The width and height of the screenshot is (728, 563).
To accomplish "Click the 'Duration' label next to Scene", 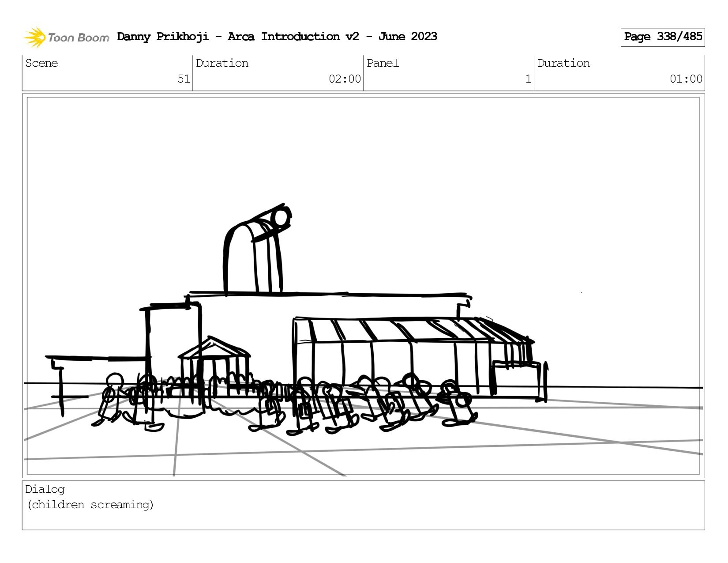I will [x=222, y=63].
